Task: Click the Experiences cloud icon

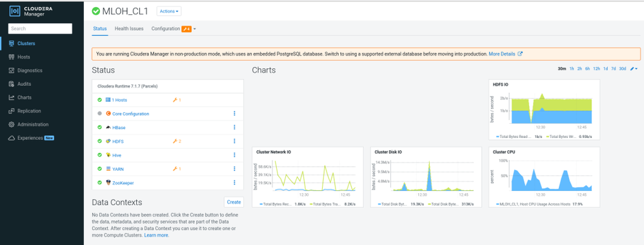Action: (x=12, y=138)
